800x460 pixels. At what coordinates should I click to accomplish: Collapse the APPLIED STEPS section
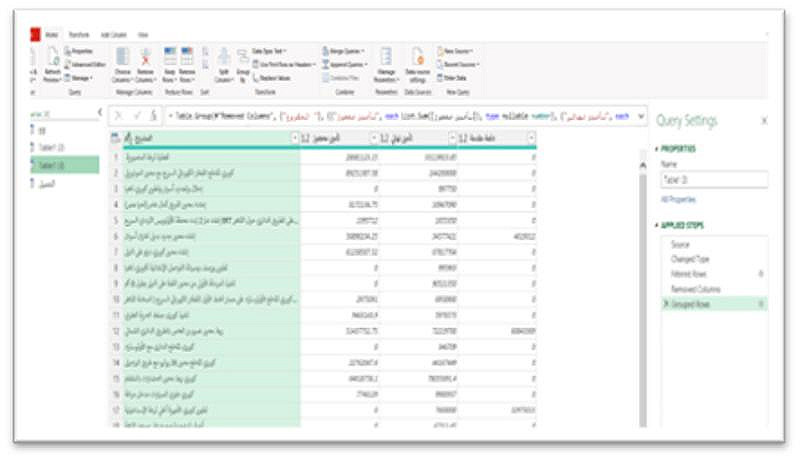pos(657,225)
